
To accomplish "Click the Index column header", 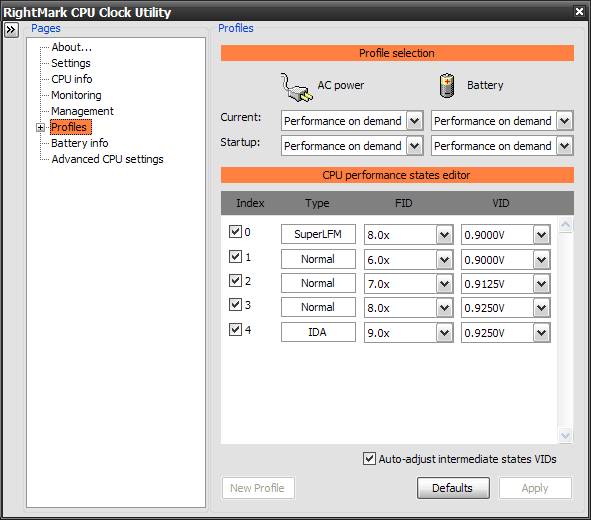I will pyautogui.click(x=250, y=203).
